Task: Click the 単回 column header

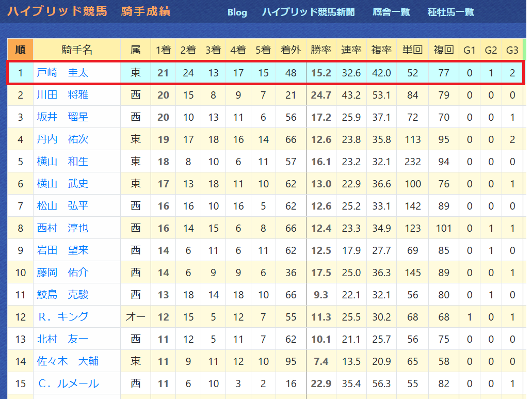Action: pos(413,50)
